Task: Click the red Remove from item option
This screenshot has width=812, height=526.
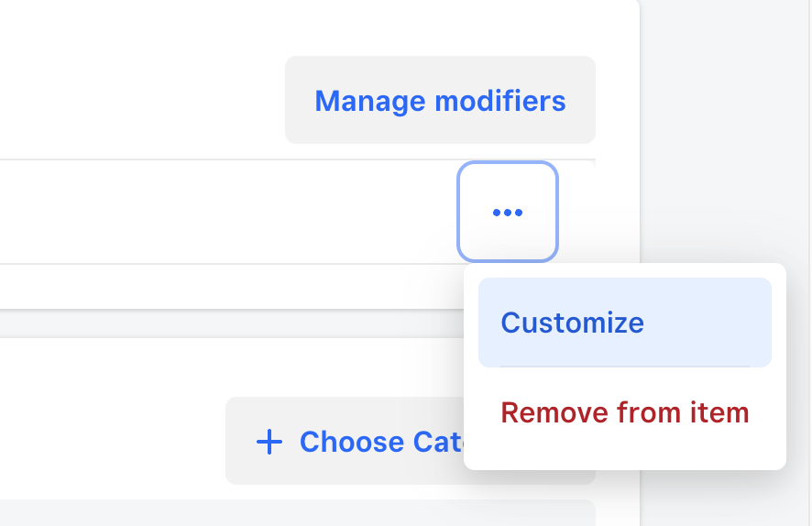Action: click(x=624, y=412)
